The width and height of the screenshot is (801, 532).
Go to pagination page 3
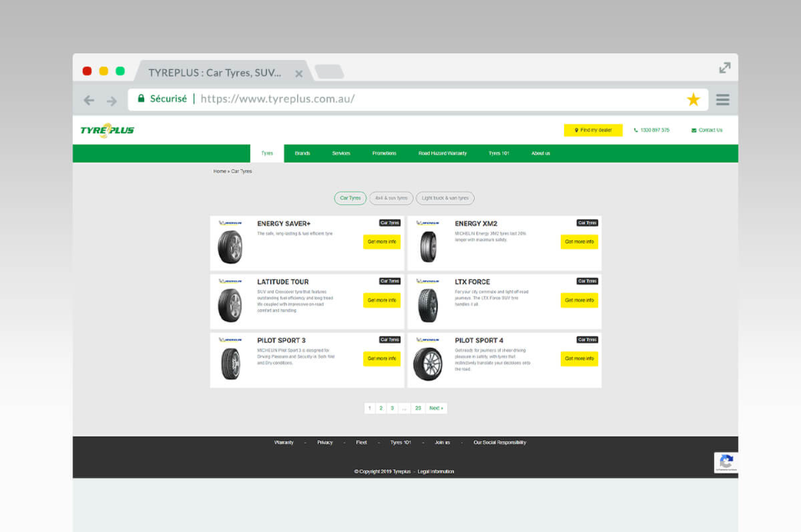pos(392,409)
